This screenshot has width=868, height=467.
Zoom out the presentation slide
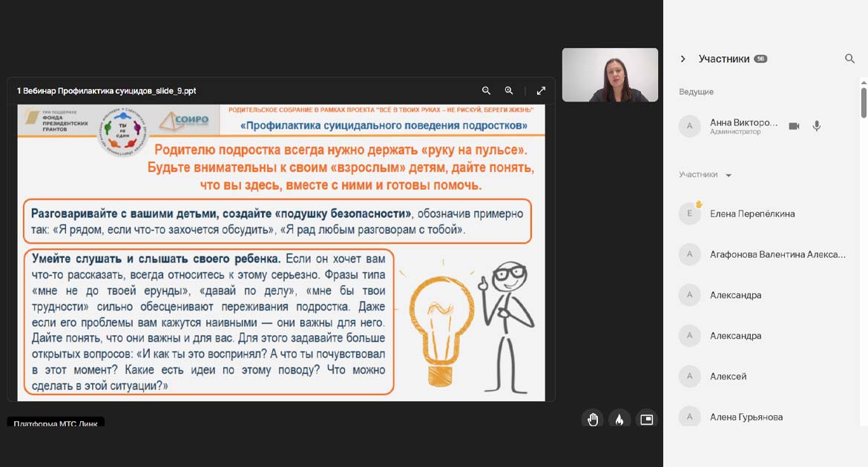tap(486, 90)
